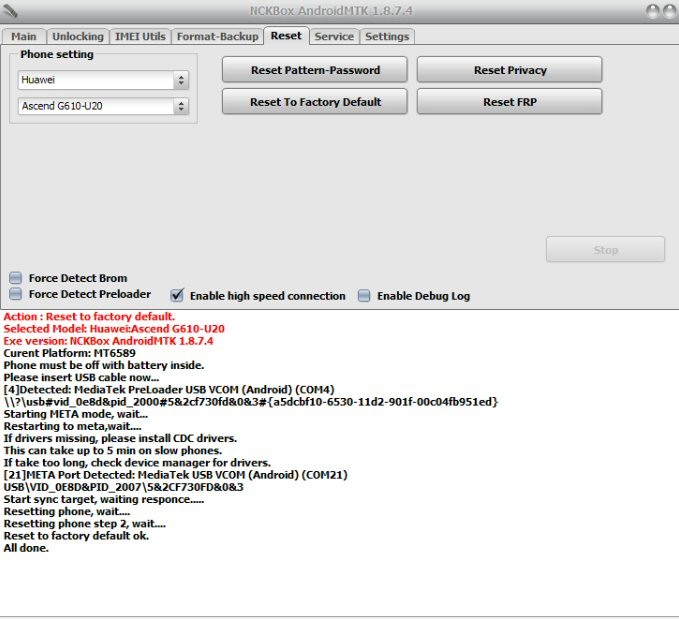Viewport: 679px width, 619px height.
Task: Click the Reset Pattern-Password button
Action: coord(315,70)
